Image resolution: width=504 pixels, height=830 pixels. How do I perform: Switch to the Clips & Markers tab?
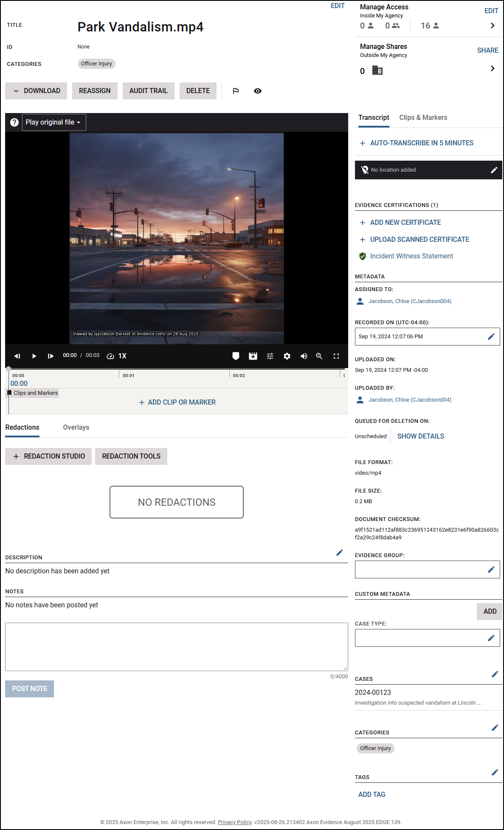coord(423,118)
